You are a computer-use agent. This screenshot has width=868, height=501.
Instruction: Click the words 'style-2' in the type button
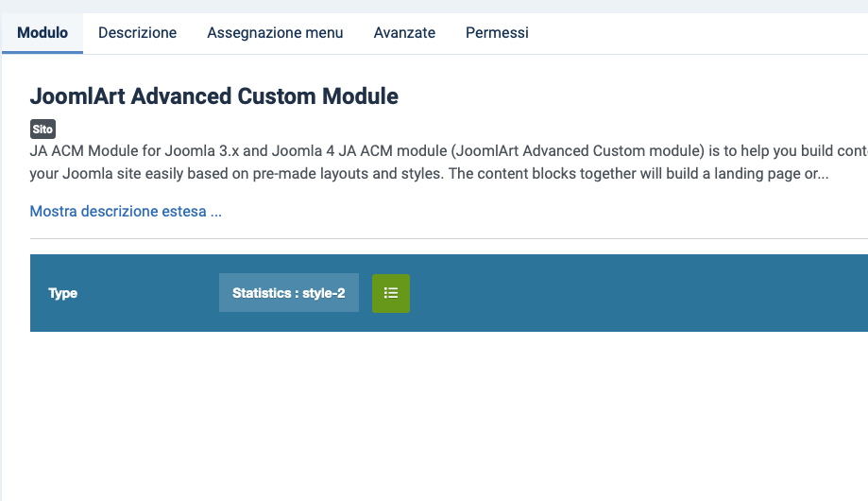(x=324, y=293)
